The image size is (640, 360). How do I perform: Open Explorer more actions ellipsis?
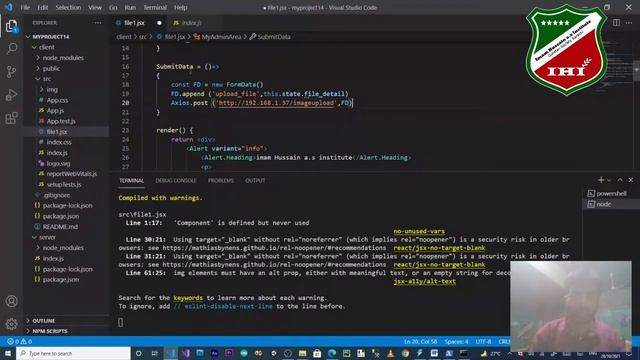pyautogui.click(x=98, y=23)
